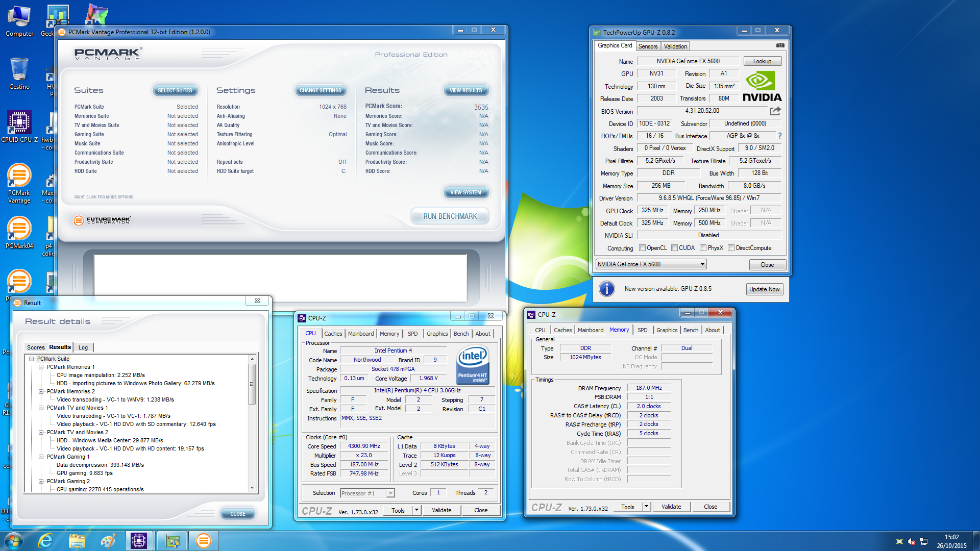Click CLOSE in the Result details window
The width and height of the screenshot is (980, 551).
coord(238,514)
